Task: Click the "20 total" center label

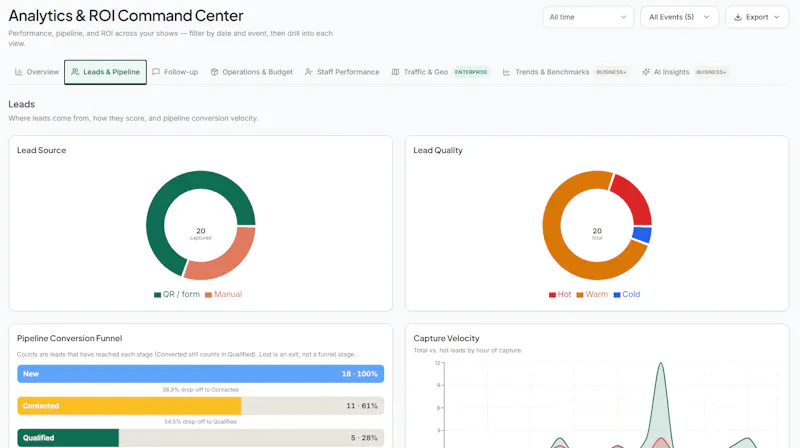Action: point(597,234)
